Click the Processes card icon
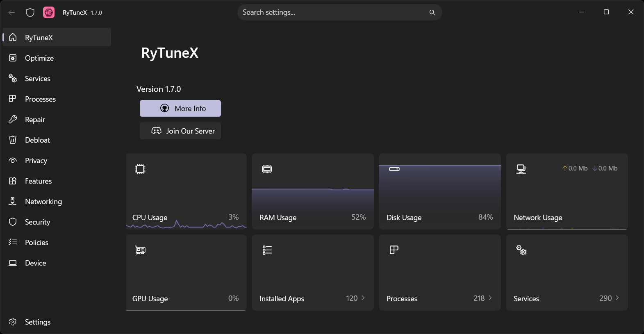The image size is (644, 334). 394,250
